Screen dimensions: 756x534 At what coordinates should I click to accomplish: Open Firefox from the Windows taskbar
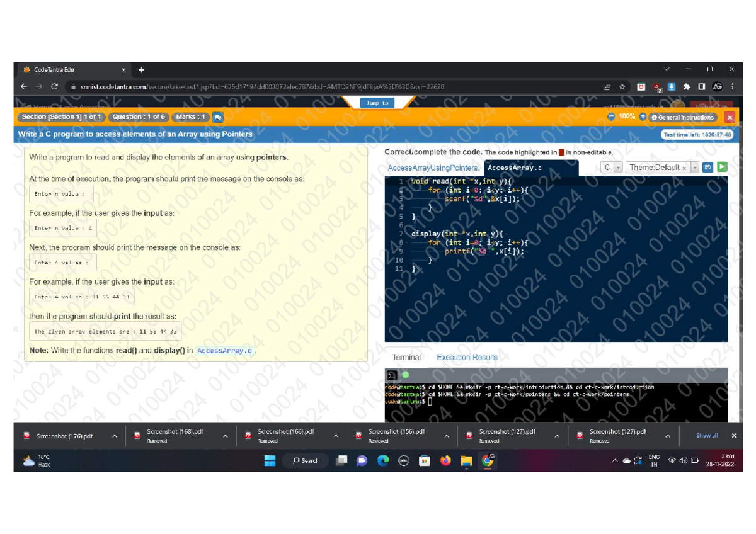click(x=445, y=460)
